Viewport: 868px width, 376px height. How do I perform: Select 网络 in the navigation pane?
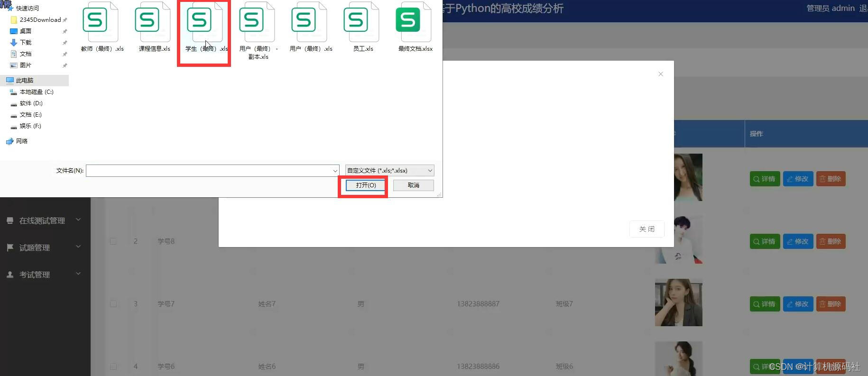[x=22, y=141]
